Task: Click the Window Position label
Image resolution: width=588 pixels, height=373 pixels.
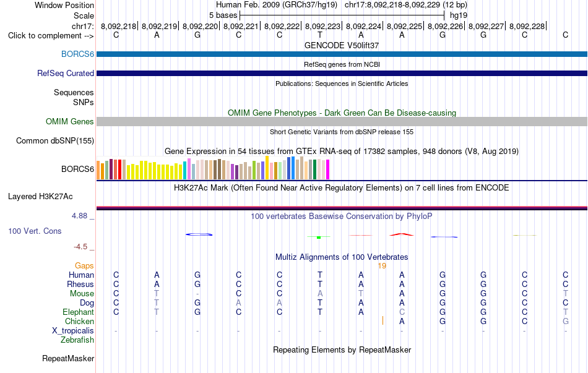Action: pyautogui.click(x=64, y=5)
